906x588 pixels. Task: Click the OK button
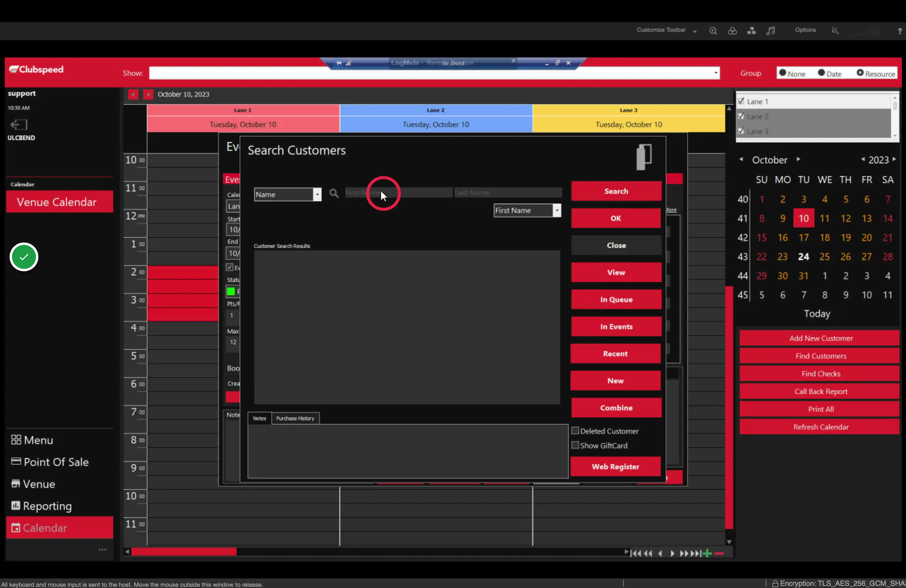pyautogui.click(x=616, y=218)
